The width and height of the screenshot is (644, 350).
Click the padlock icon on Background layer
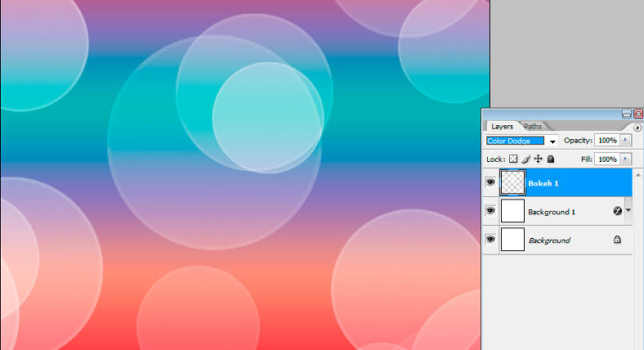[617, 240]
